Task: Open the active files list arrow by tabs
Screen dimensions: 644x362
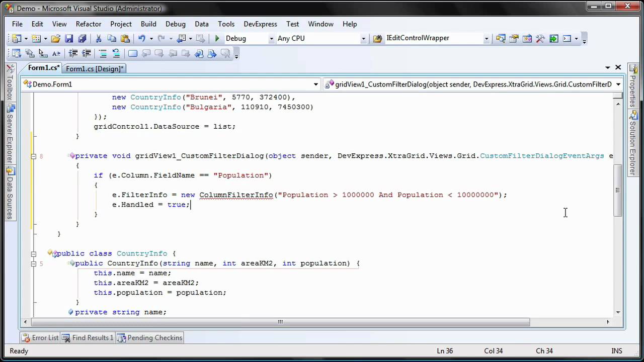Action: pyautogui.click(x=608, y=67)
